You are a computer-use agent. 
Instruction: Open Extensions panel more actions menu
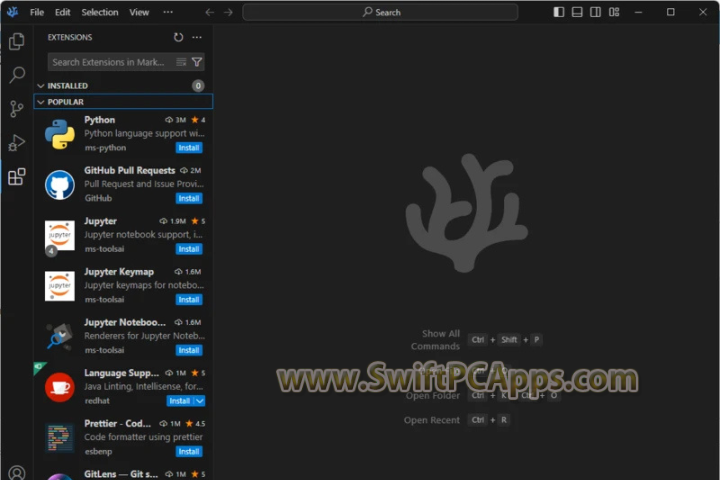coord(197,37)
